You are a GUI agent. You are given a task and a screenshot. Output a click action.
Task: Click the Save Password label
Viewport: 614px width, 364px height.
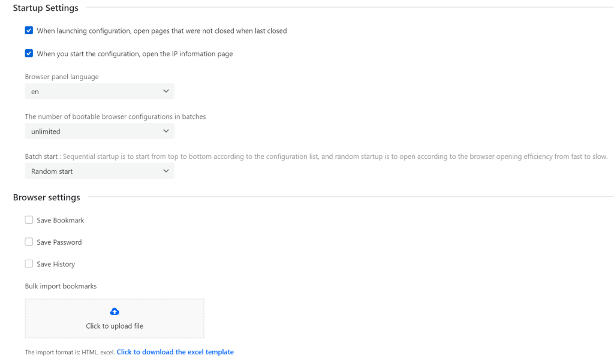(x=59, y=242)
